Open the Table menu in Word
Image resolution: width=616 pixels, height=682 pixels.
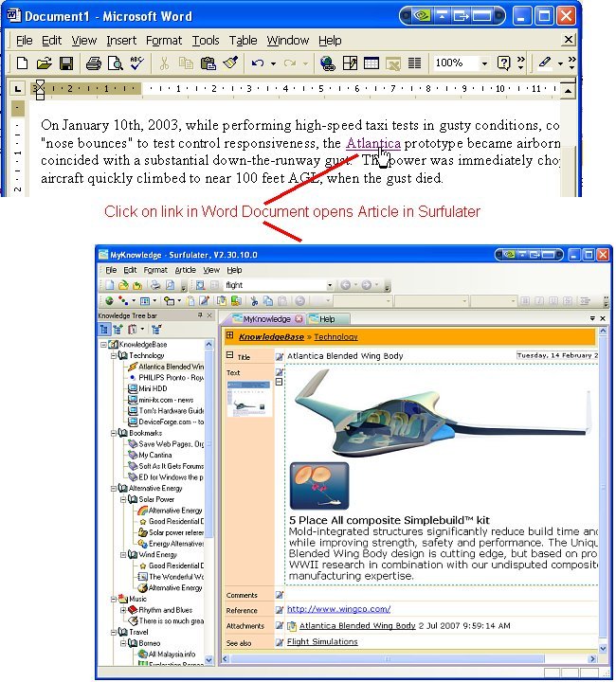click(x=243, y=41)
